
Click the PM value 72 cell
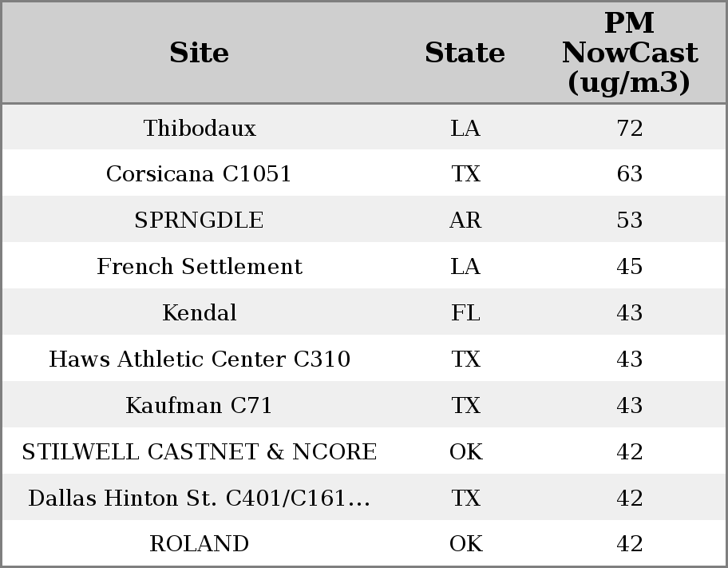(630, 129)
